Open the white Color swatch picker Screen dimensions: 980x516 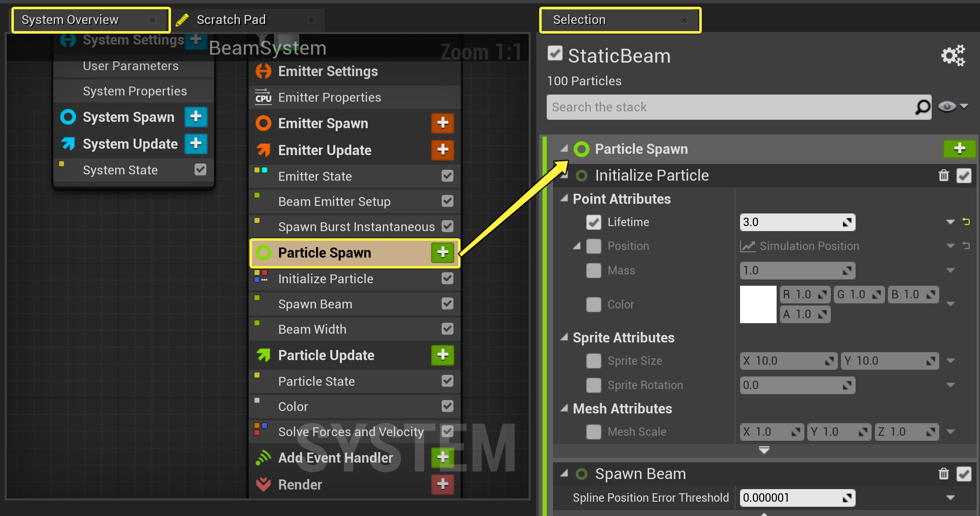758,304
